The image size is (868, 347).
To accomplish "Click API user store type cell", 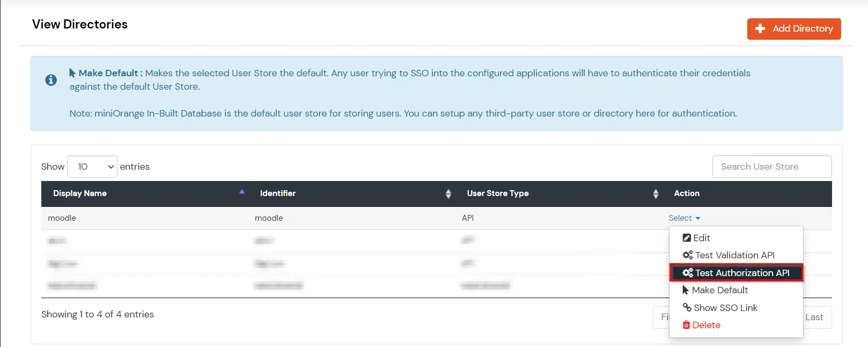I will [x=468, y=218].
